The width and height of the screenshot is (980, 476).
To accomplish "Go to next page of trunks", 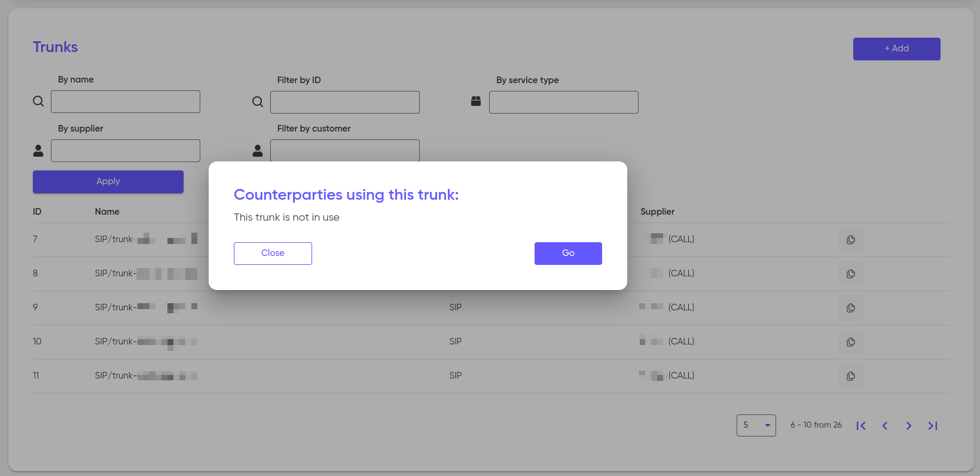I will tap(909, 426).
